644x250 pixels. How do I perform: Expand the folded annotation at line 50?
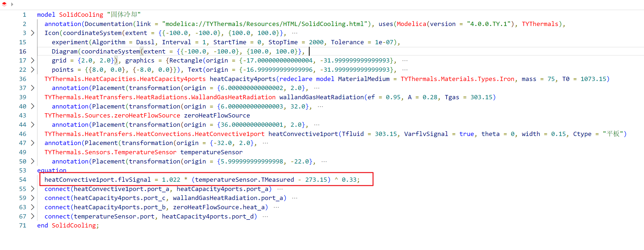[x=33, y=161]
